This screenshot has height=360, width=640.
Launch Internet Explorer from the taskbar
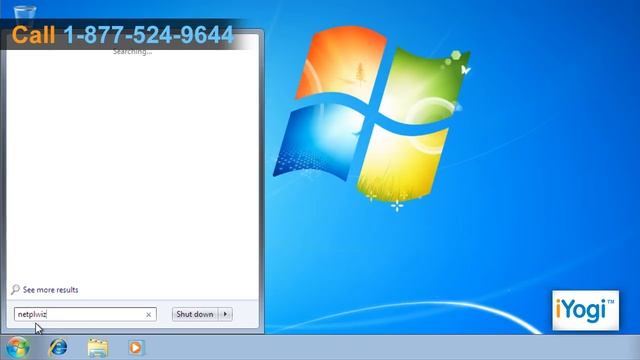[58, 348]
